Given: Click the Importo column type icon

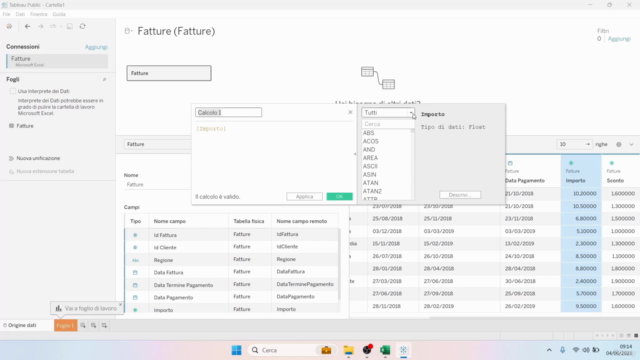Looking at the screenshot, I should (571, 163).
